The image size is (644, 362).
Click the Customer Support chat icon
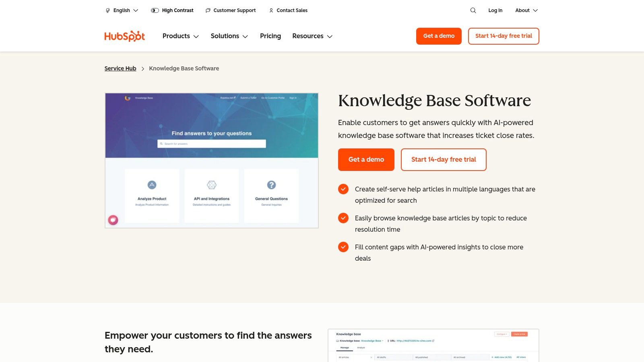[208, 10]
